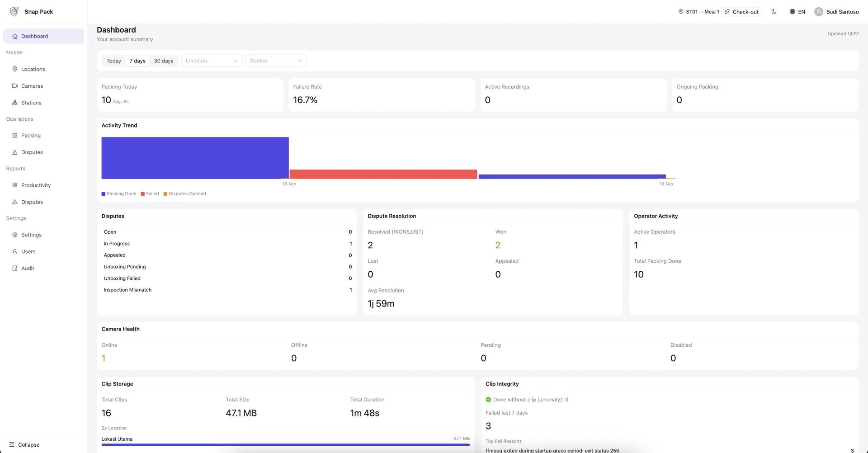The height and width of the screenshot is (453, 868).
Task: Click the Stations icon in sidebar
Action: point(15,103)
